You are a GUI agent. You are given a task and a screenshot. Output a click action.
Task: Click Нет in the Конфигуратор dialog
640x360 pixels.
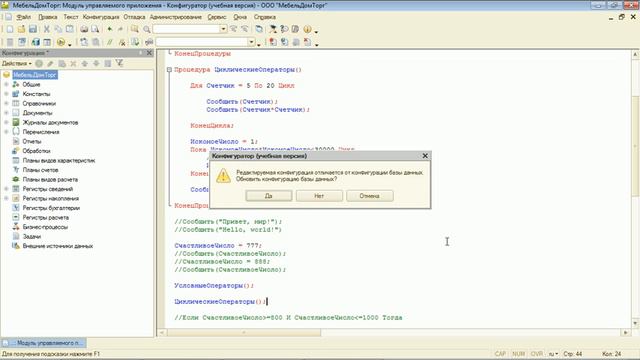click(x=319, y=196)
